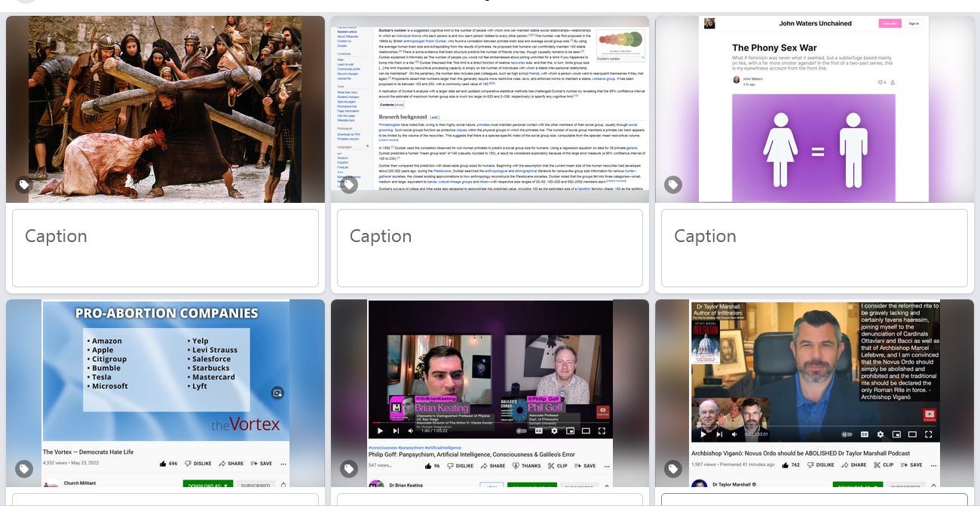This screenshot has width=980, height=515.
Task: Open the Dunbar's number Wikipedia screenshot
Action: 490,109
